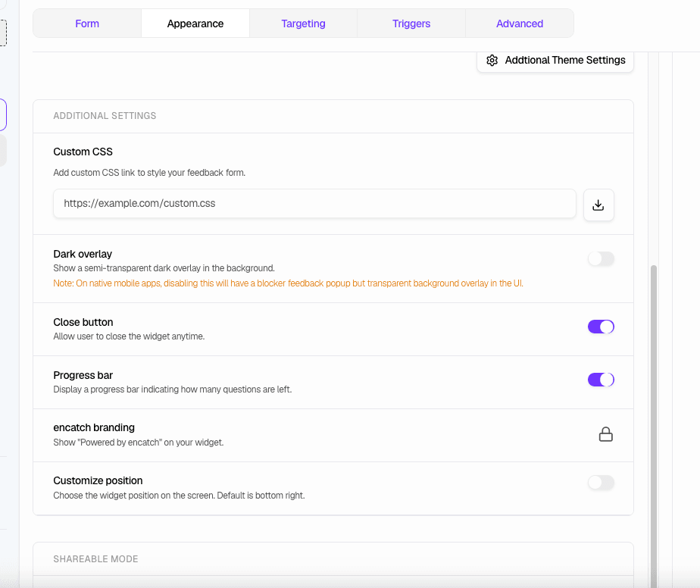Turn off the Progress bar toggle
The image size is (700, 588).
(x=601, y=380)
